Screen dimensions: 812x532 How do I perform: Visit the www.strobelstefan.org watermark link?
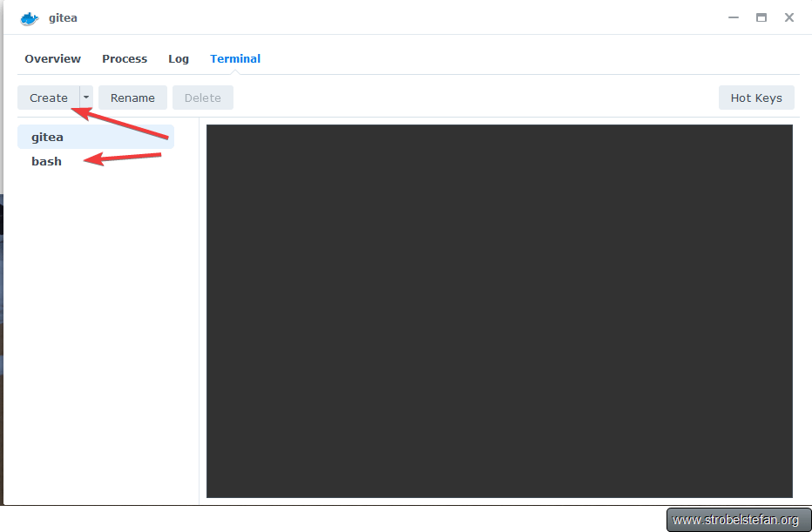point(737,517)
